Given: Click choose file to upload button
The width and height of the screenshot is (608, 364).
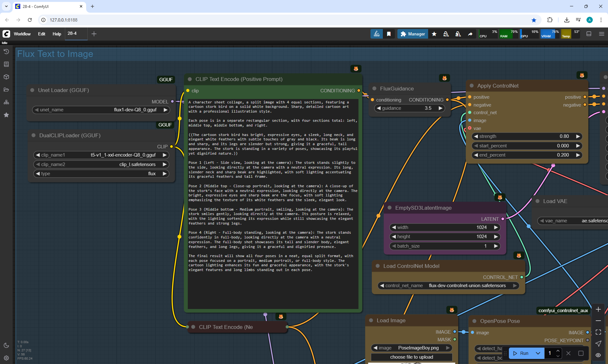Looking at the screenshot, I should pyautogui.click(x=411, y=357).
